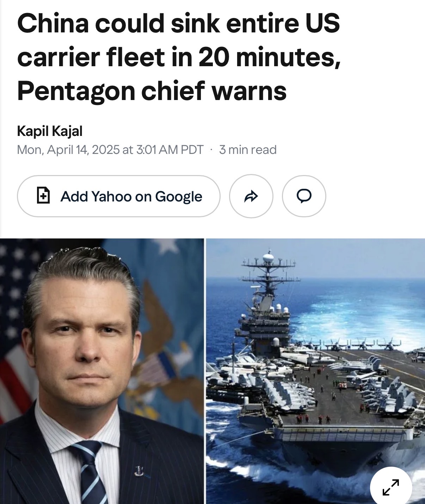This screenshot has width=425, height=504.
Task: Click the 3 min read label
Action: [248, 150]
